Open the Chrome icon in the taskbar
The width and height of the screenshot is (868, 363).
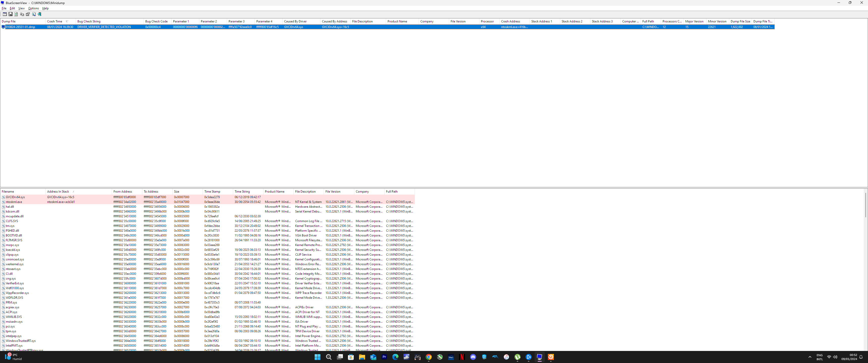(429, 357)
